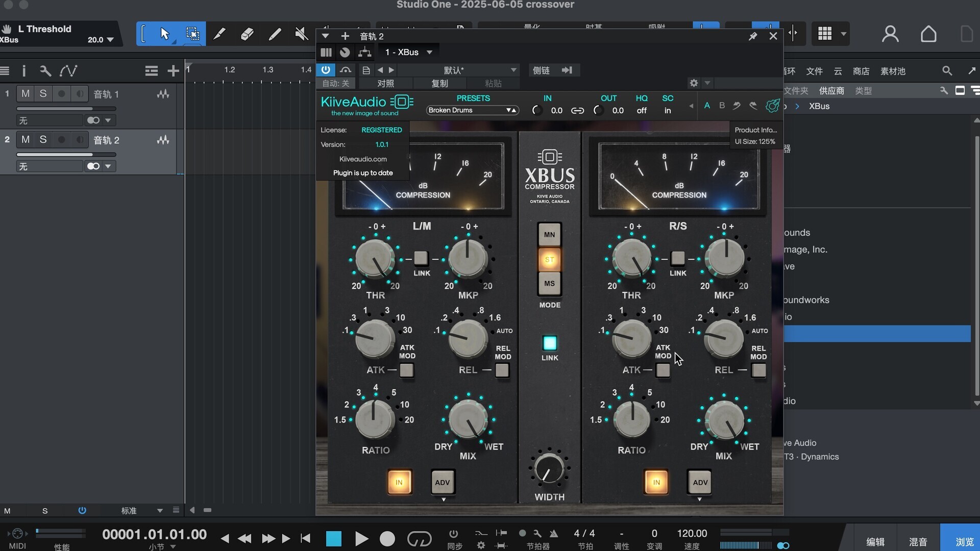
Task: Open dropdown next to grid icon
Action: pos(844,34)
